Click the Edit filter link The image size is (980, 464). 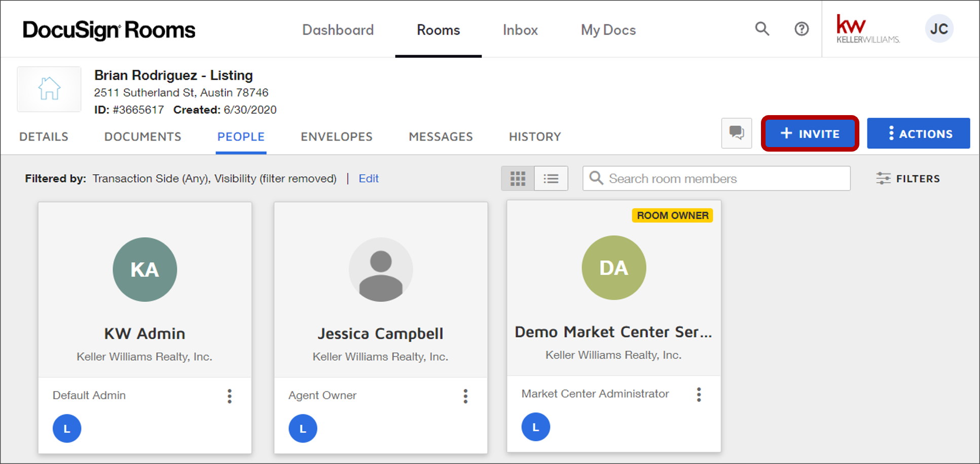point(369,179)
